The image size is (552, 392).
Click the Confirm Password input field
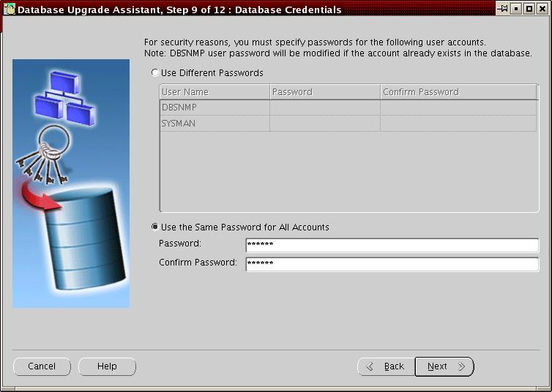[392, 264]
